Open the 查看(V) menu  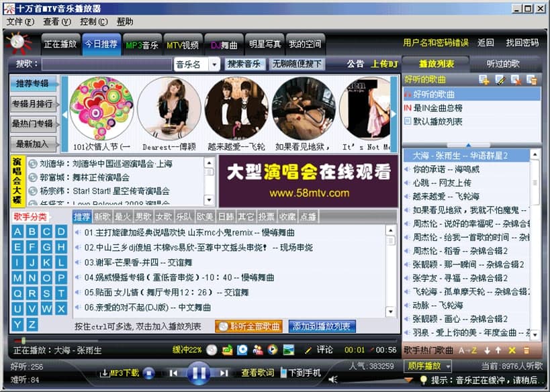pos(57,21)
